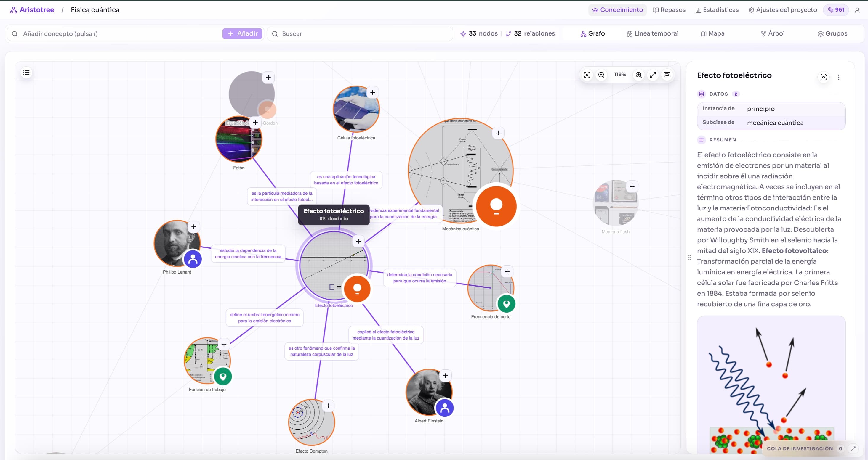
Task: Click the green location badge on Frecuencia de corte
Action: 506,303
